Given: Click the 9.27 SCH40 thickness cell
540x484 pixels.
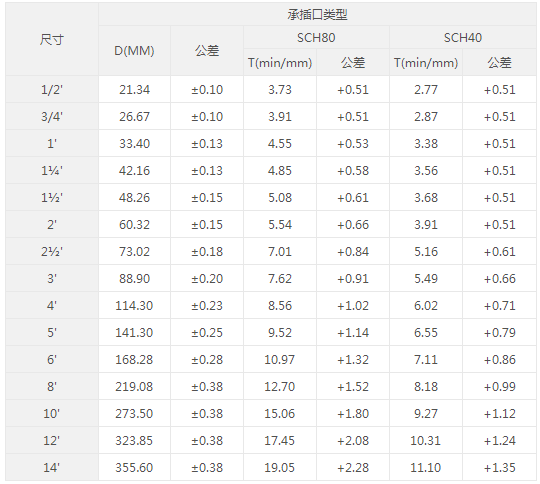Looking at the screenshot, I should tap(426, 413).
